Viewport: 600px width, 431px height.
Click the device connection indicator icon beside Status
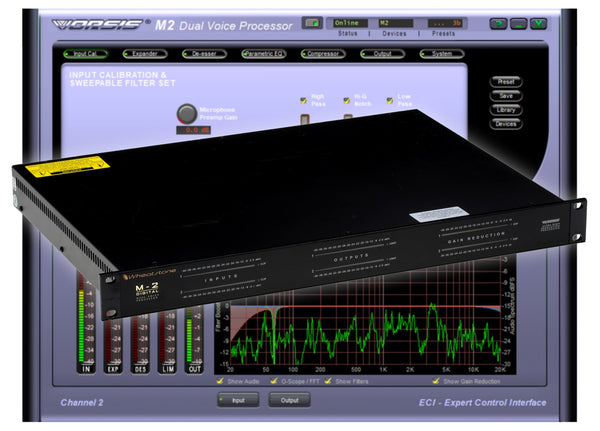[312, 23]
